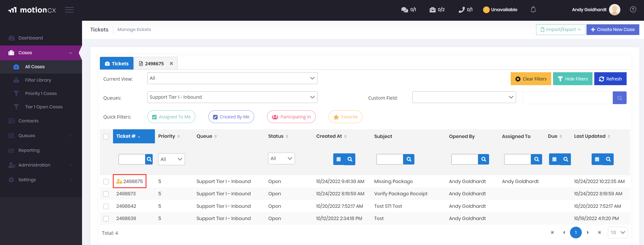The image size is (644, 245).
Task: Sort by Ticket # column header
Action: (134, 136)
